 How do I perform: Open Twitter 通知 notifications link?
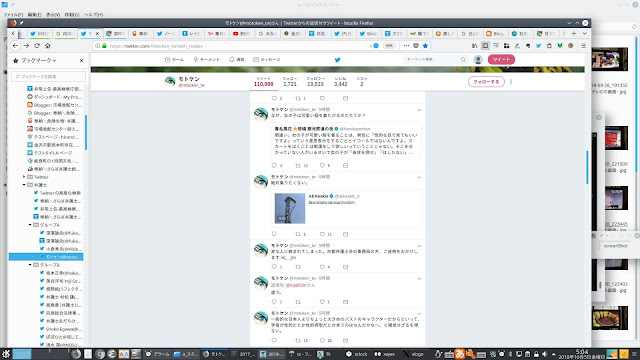click(x=237, y=60)
